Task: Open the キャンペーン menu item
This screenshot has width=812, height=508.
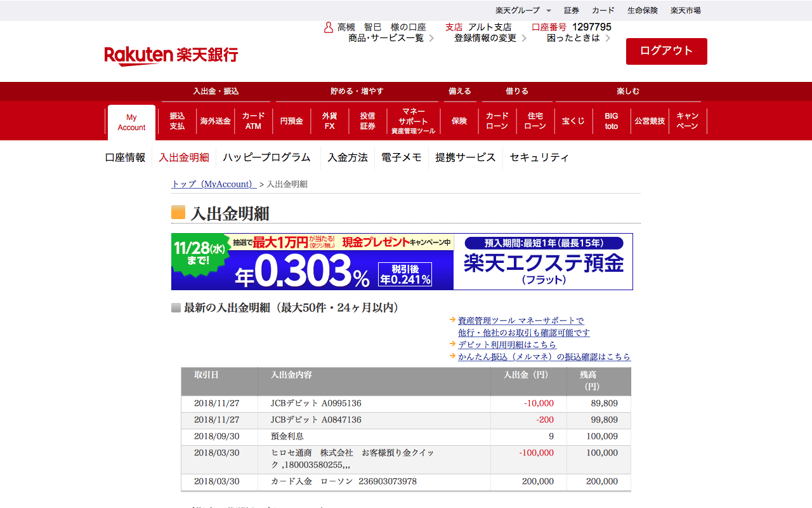Action: (688, 121)
